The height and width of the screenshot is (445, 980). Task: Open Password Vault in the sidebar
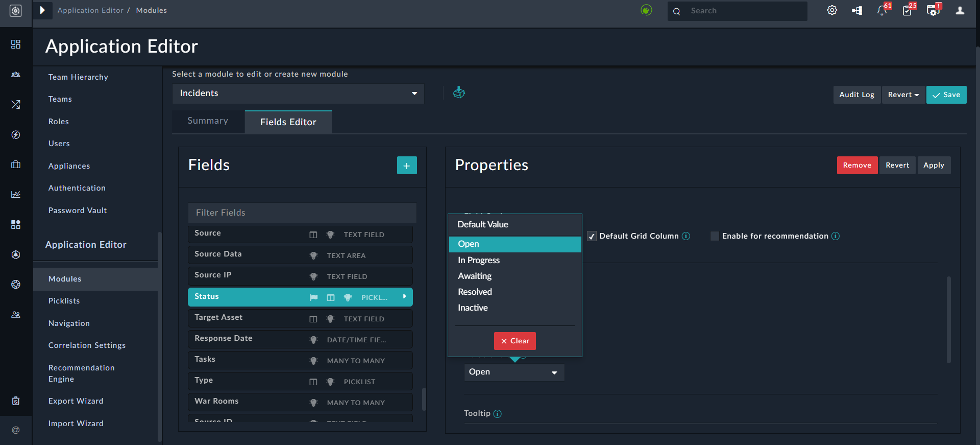click(78, 210)
